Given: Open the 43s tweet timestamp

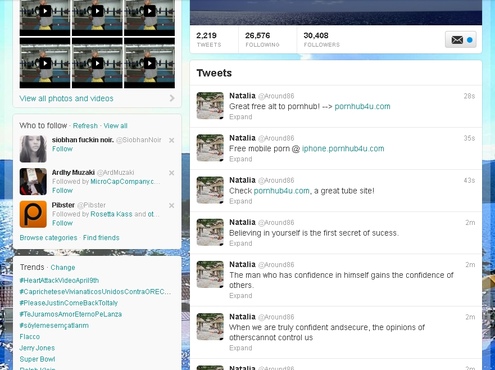Looking at the screenshot, I should [469, 181].
